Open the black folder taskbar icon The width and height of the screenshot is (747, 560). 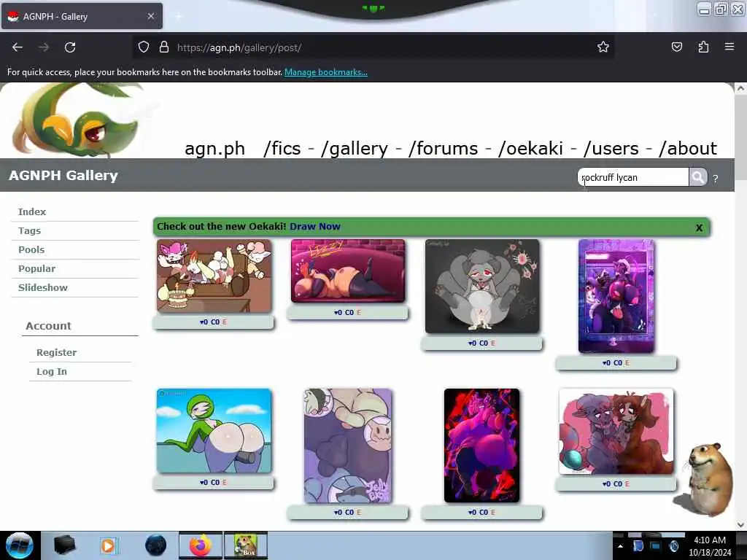coord(64,545)
